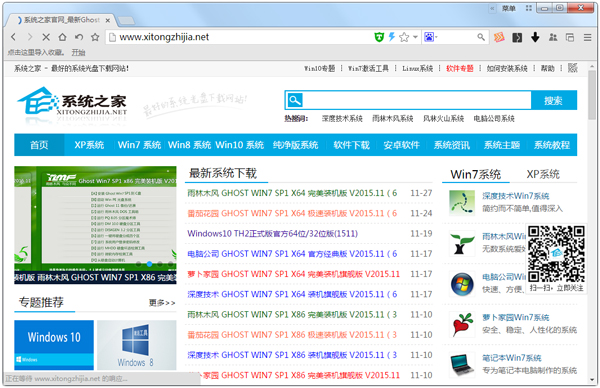600x388 pixels.
Task: Open 如何安装系统 help link
Action: click(x=507, y=68)
